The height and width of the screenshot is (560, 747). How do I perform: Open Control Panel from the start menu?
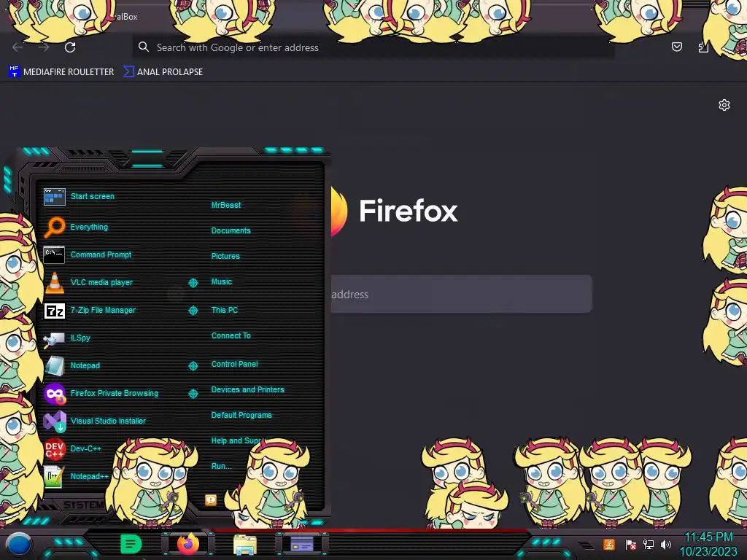[234, 364]
